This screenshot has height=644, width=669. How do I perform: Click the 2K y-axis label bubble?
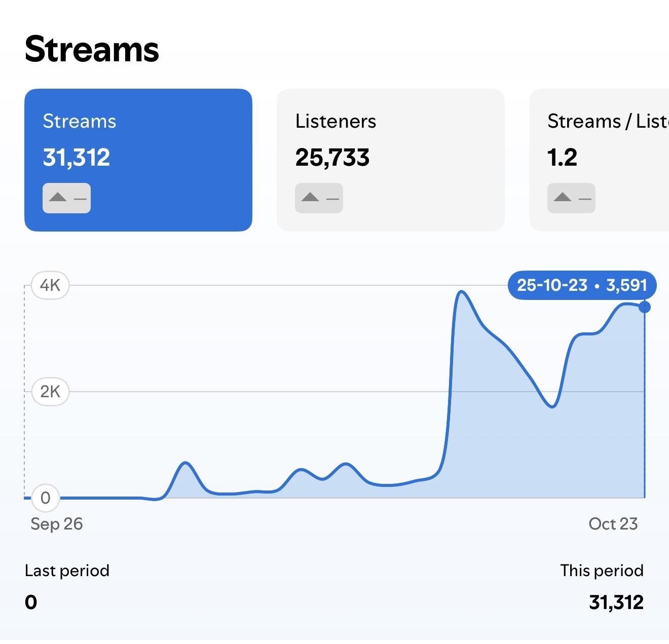click(x=50, y=392)
